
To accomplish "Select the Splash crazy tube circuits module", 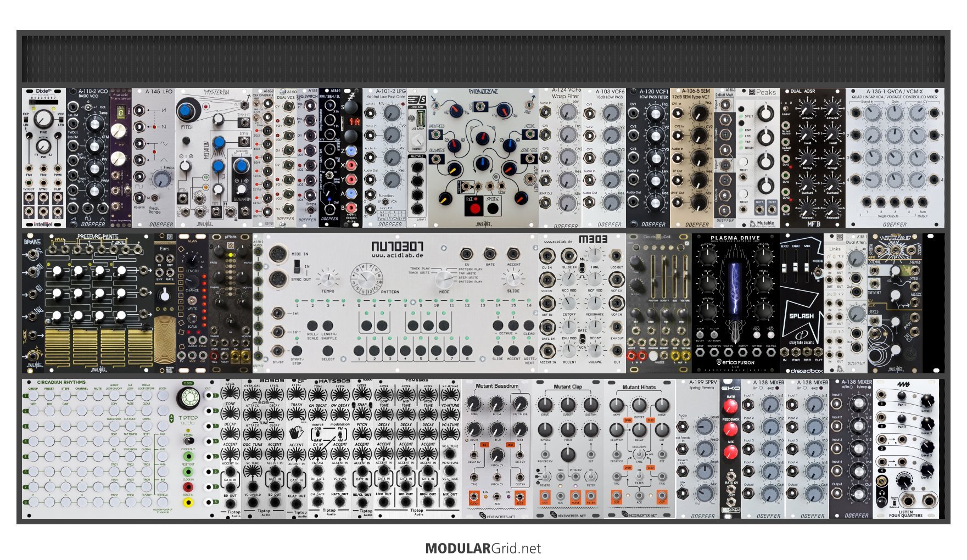I will point(802,303).
